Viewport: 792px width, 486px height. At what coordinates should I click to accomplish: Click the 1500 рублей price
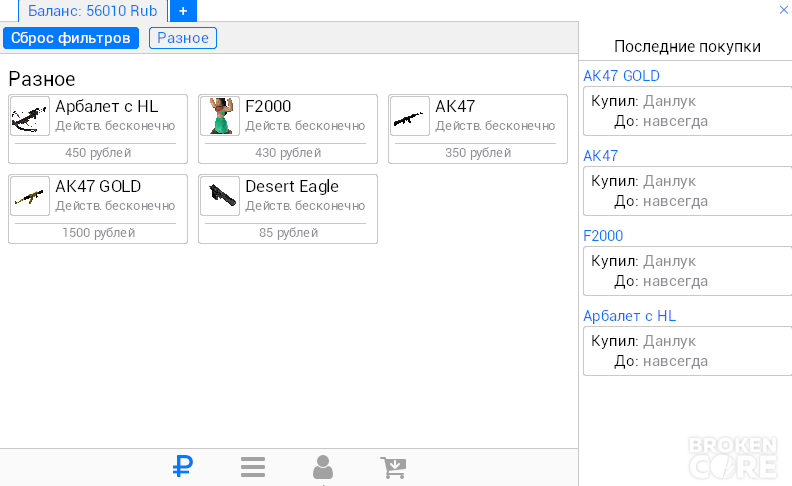(98, 232)
